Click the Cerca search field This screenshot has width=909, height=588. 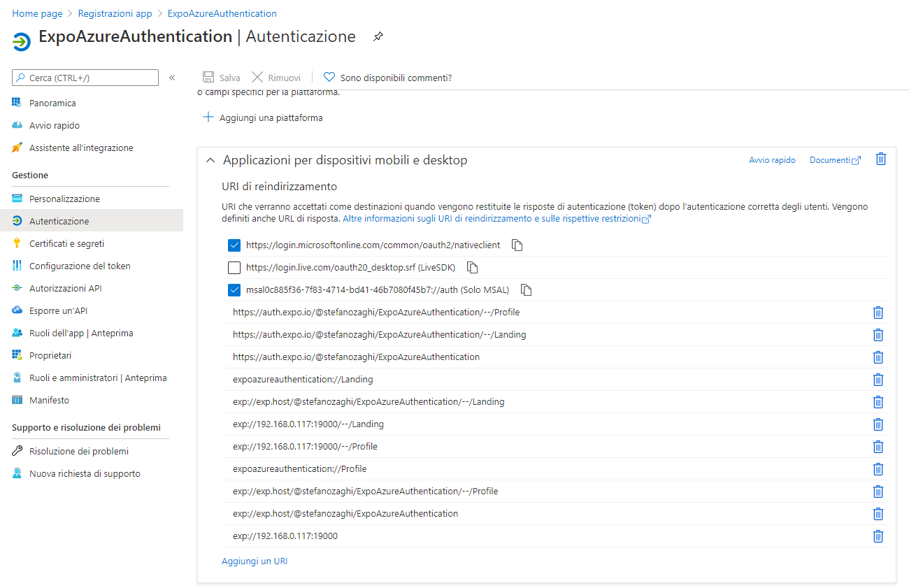pos(85,77)
